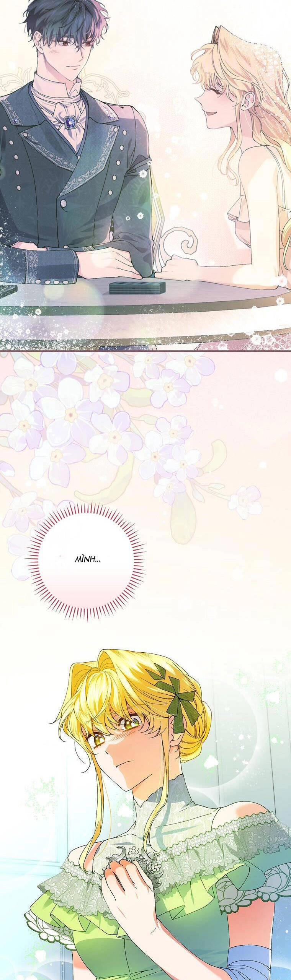The width and height of the screenshot is (291, 980).
Task: Select the deck of cards on the table
Action: (x=137, y=287)
